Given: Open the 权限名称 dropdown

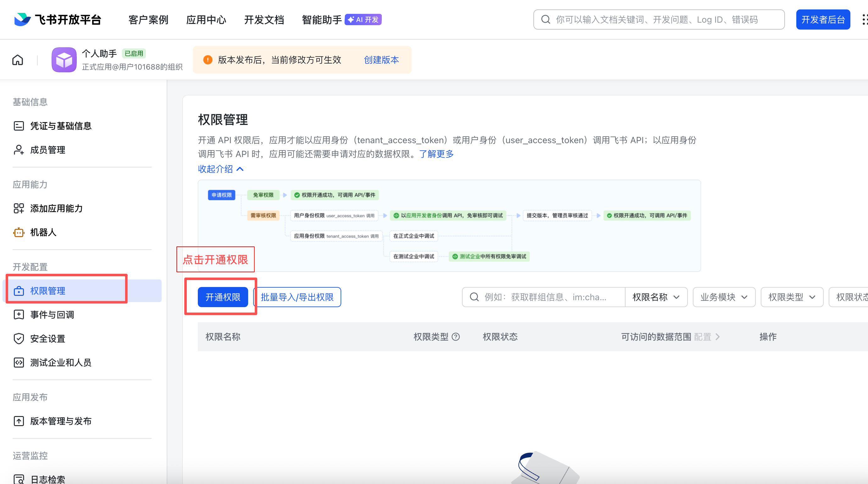Looking at the screenshot, I should point(656,297).
